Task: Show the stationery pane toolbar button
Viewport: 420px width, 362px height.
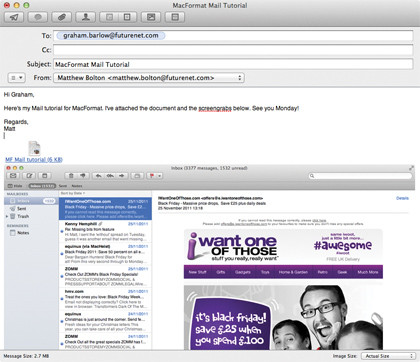Action: pyautogui.click(x=175, y=17)
